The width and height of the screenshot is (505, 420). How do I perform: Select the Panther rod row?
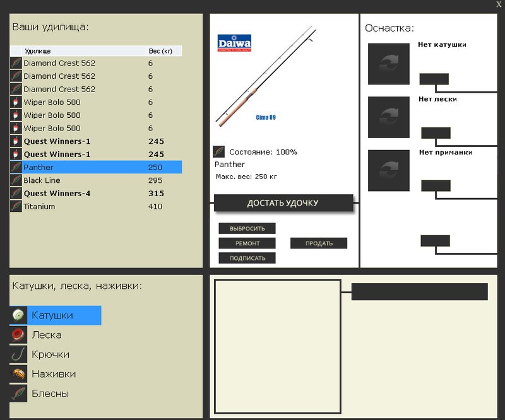click(x=96, y=167)
